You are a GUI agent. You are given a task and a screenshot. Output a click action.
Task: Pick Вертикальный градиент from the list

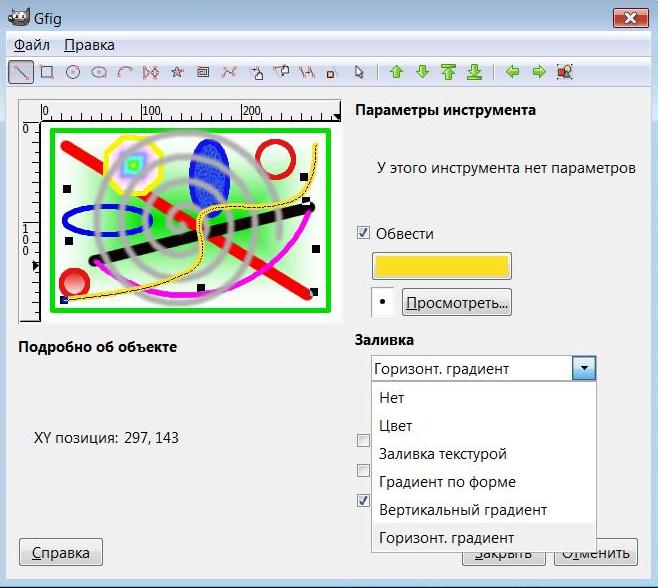pyautogui.click(x=463, y=510)
